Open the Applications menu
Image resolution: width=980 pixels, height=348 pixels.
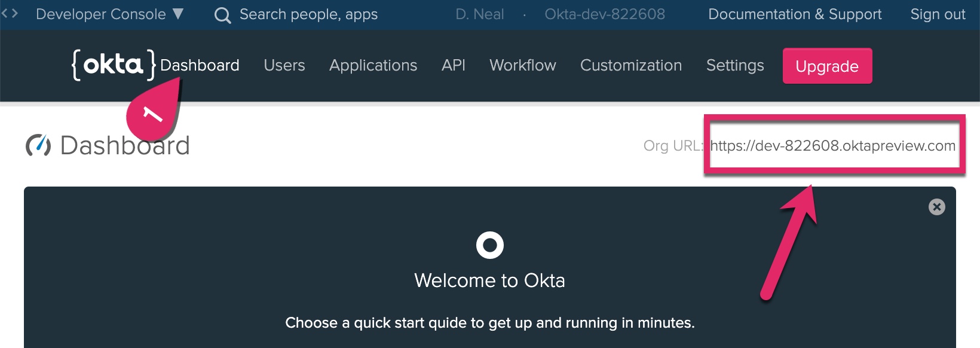[373, 65]
